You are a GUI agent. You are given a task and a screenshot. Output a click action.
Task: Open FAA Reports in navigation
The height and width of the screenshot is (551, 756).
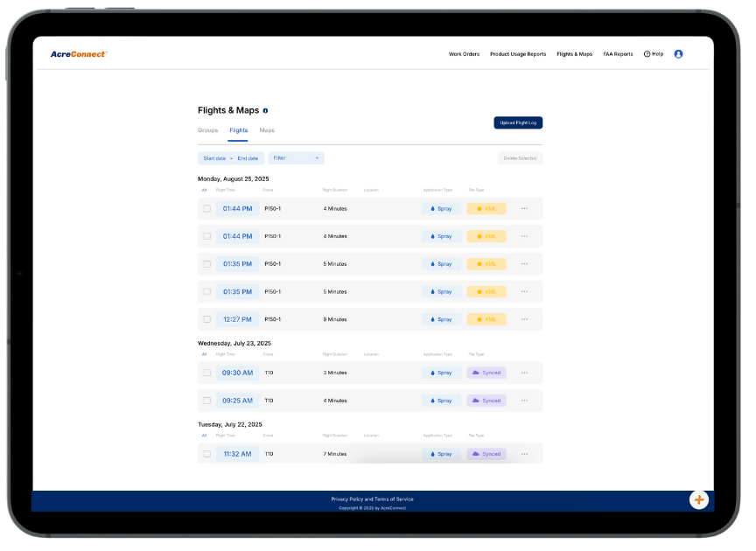(x=618, y=54)
